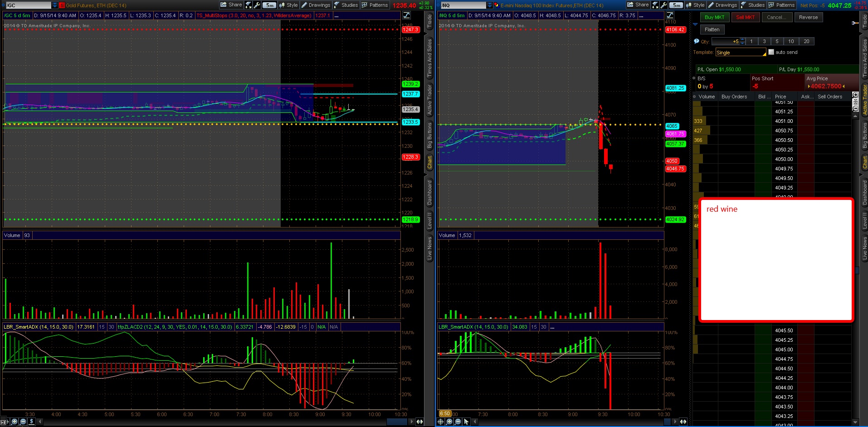The width and height of the screenshot is (868, 427).
Task: Share the /NQ Nasdaq chart
Action: (638, 5)
